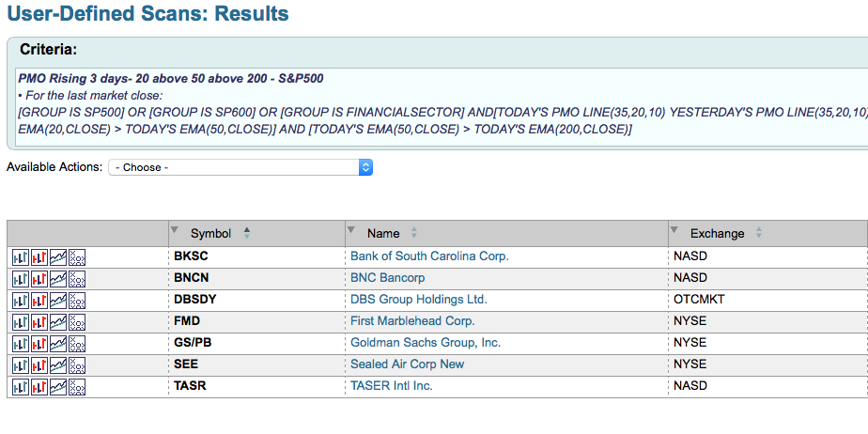Screen dimensions: 868x434
Task: Expand the Name column filter triangle
Action: tap(351, 230)
